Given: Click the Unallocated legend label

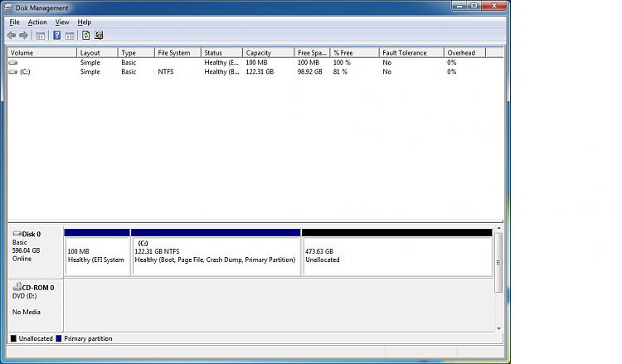Looking at the screenshot, I should pos(36,338).
